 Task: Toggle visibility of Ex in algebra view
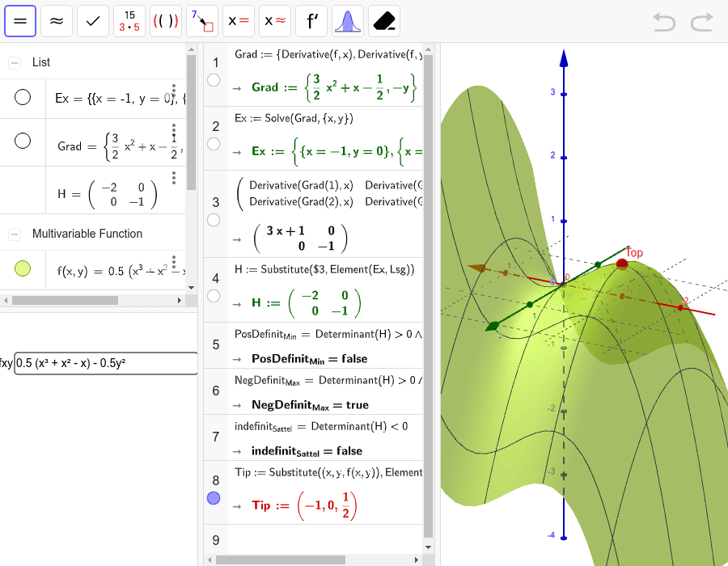pos(23,97)
